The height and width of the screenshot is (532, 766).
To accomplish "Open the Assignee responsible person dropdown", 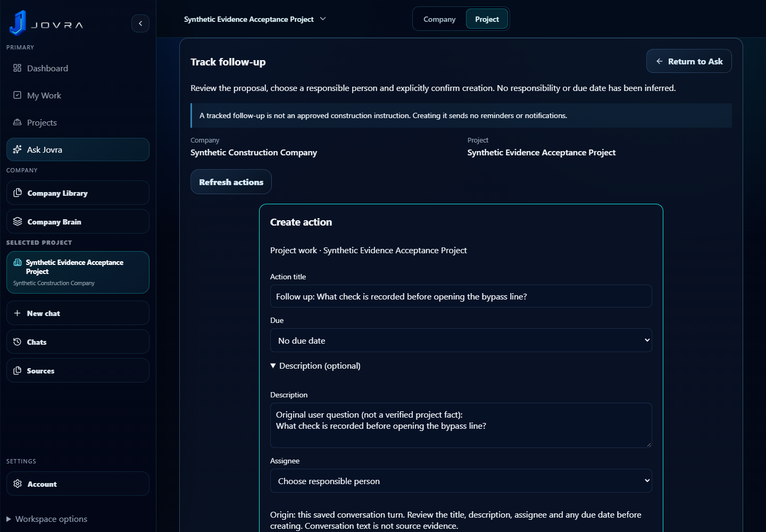I will point(461,481).
